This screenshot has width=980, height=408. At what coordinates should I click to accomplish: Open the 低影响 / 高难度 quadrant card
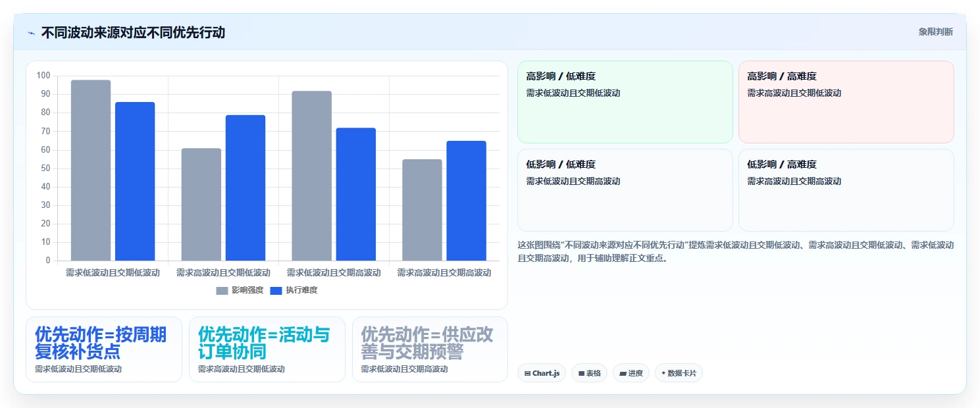tap(846, 190)
